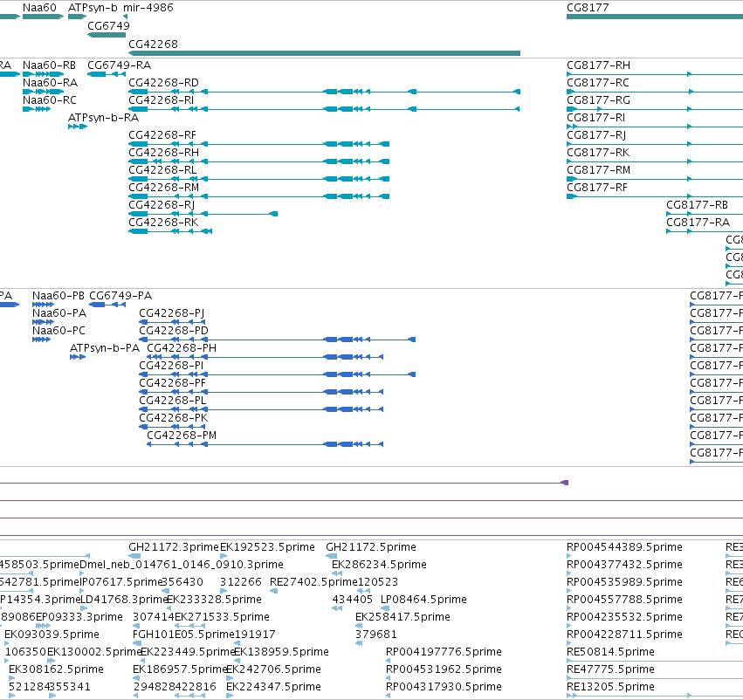Click the CG8177 gene label
This screenshot has height=700, width=743.
[588, 8]
